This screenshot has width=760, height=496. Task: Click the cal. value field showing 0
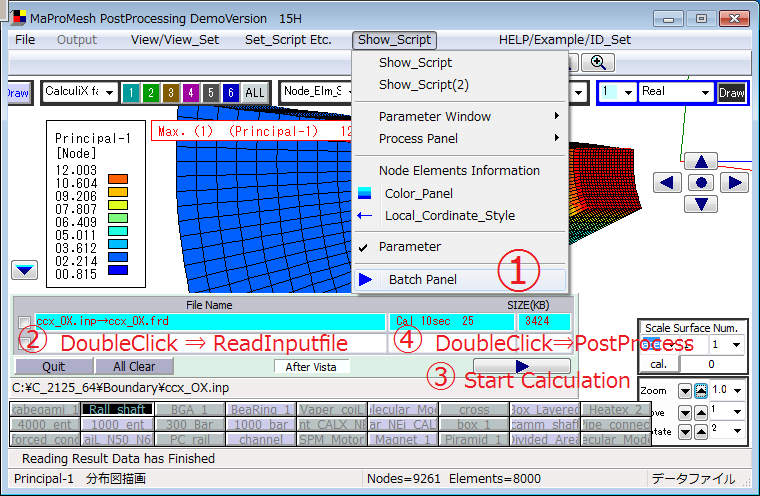point(711,364)
